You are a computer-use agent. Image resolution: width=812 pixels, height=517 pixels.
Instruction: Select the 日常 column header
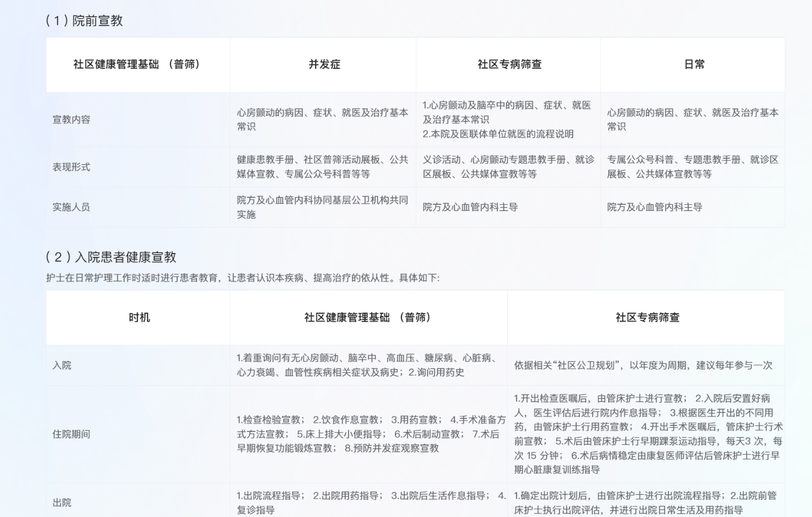[x=694, y=64]
